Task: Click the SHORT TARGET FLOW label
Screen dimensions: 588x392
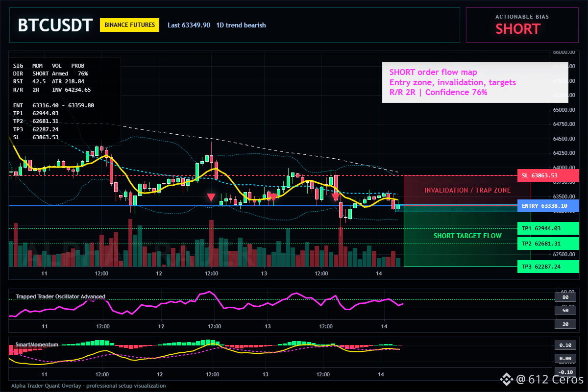Action: [x=467, y=236]
